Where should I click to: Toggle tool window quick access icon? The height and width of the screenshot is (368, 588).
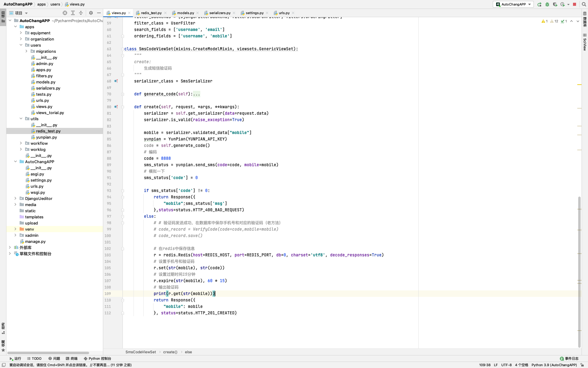(4, 365)
